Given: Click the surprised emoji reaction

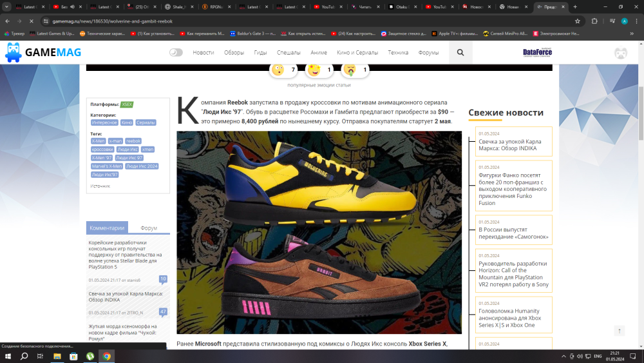Looking at the screenshot, I should (x=278, y=70).
